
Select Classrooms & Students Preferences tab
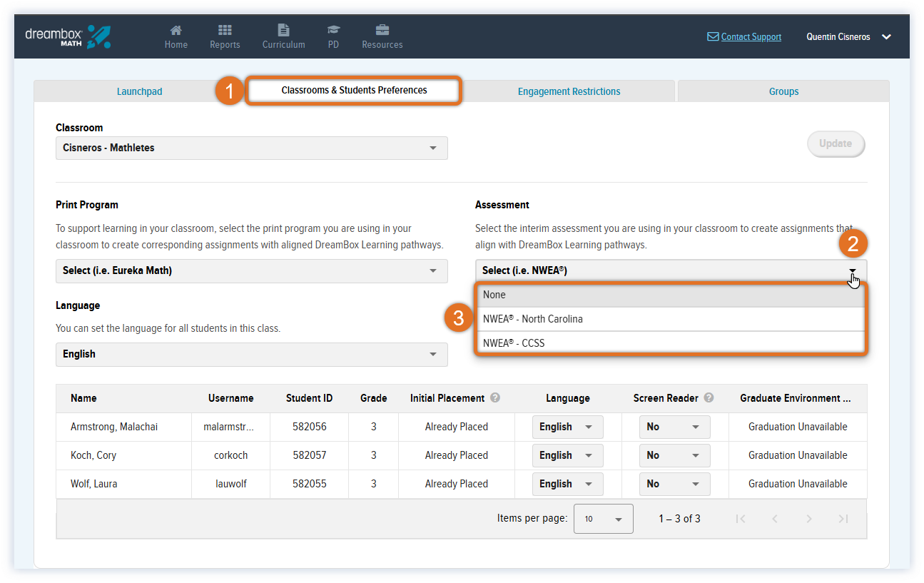tap(354, 91)
